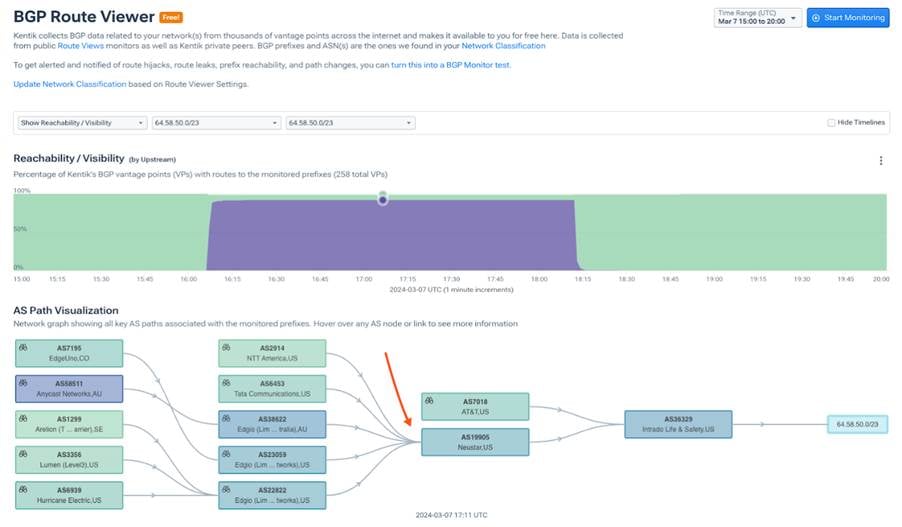Click binoculars icon on AS6453 Tata Communications node
The height and width of the screenshot is (527, 902).
click(226, 383)
